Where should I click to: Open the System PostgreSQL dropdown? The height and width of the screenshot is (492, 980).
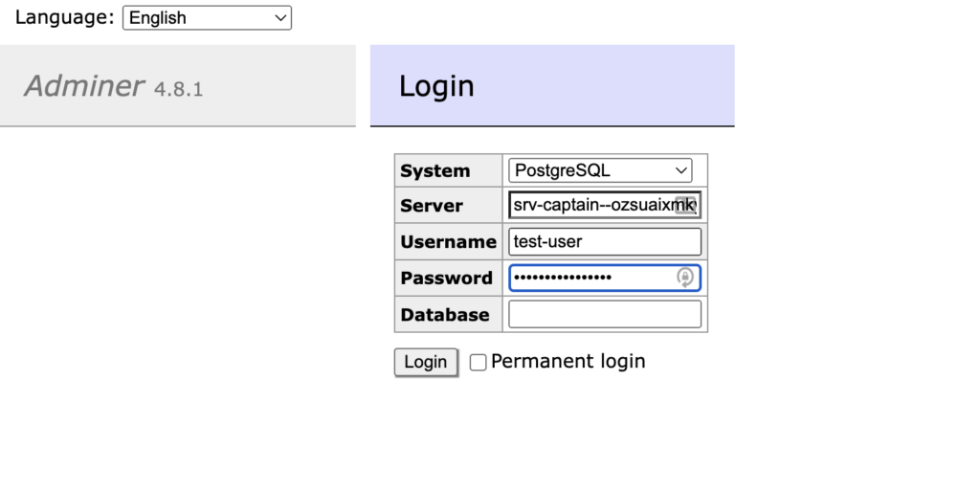point(600,170)
